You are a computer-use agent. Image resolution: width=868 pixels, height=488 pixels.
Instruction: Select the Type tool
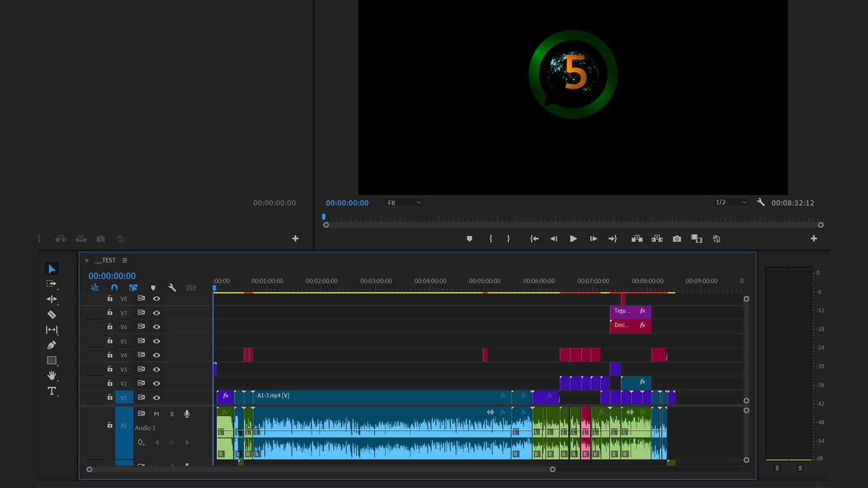(52, 391)
